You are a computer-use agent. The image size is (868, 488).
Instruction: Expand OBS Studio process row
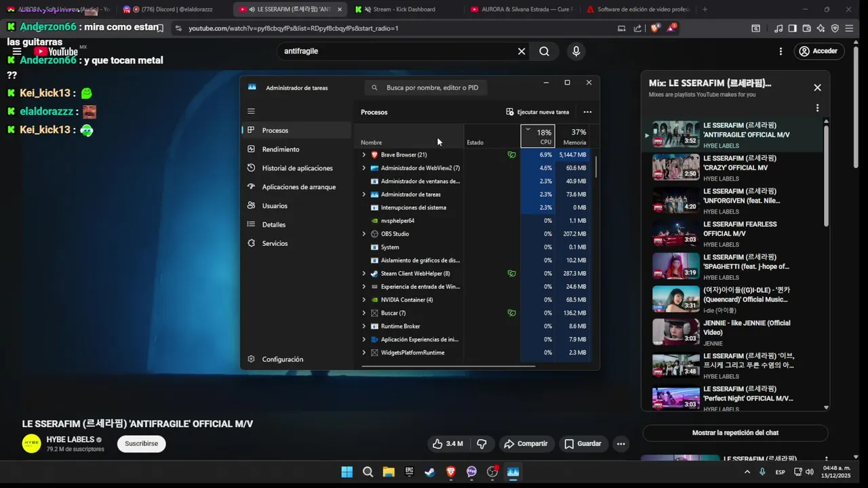point(363,234)
